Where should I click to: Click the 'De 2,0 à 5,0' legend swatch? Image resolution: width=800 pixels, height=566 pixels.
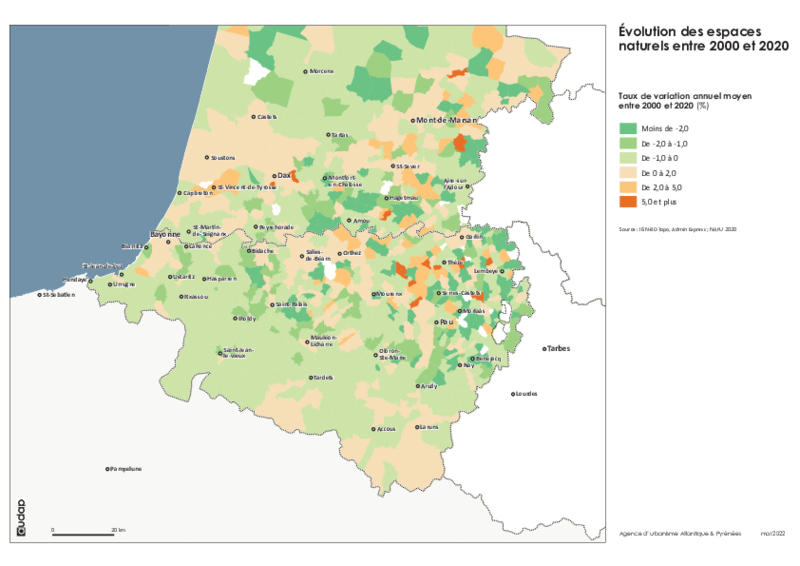click(628, 187)
